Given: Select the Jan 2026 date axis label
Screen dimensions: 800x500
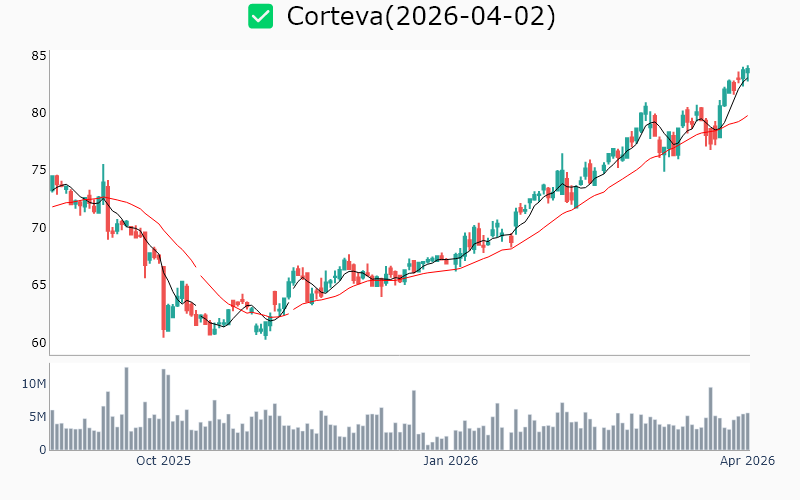Looking at the screenshot, I should click(x=450, y=461).
